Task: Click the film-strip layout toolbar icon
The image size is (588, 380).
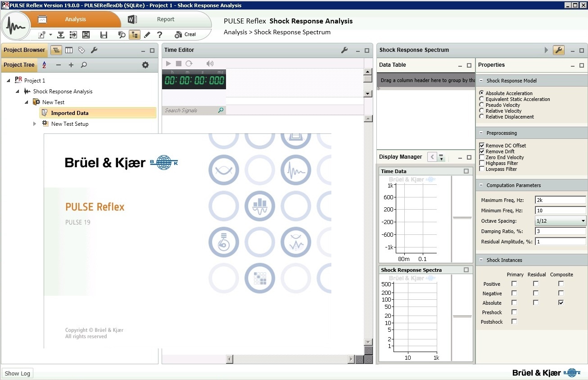Action: click(86, 35)
